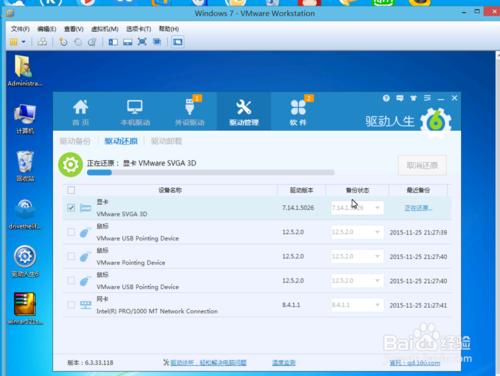
Task: Open VMware 文件(F) menu
Action: pos(20,29)
